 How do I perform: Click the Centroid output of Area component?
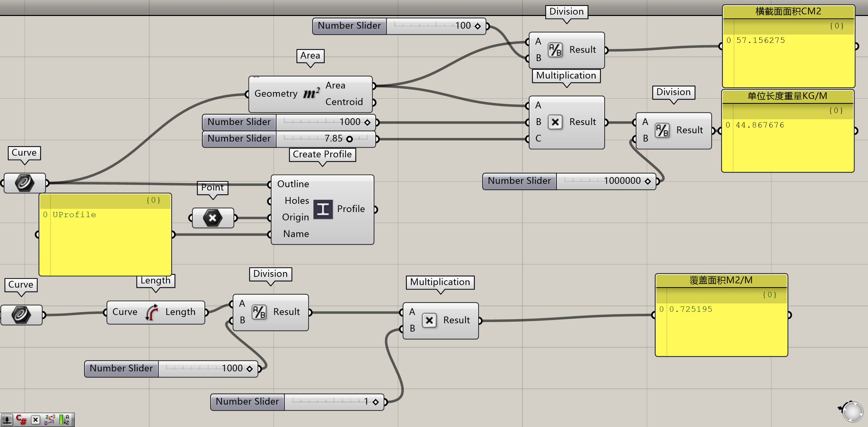(x=344, y=102)
